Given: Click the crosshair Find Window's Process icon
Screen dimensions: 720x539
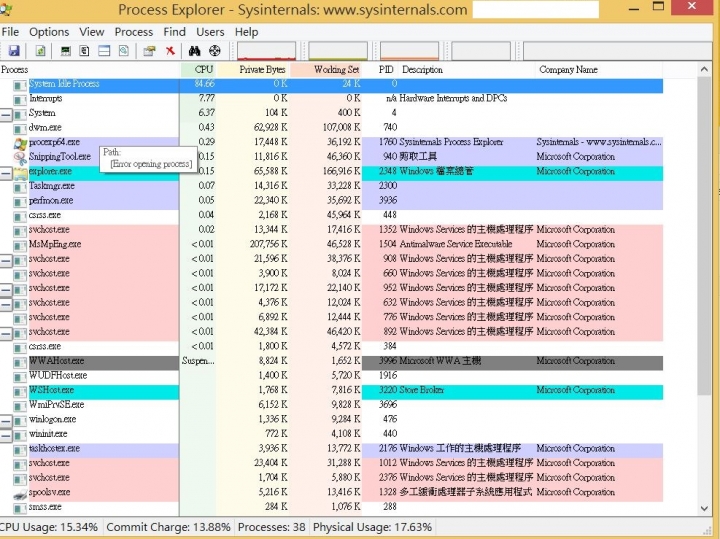Looking at the screenshot, I should 214,51.
